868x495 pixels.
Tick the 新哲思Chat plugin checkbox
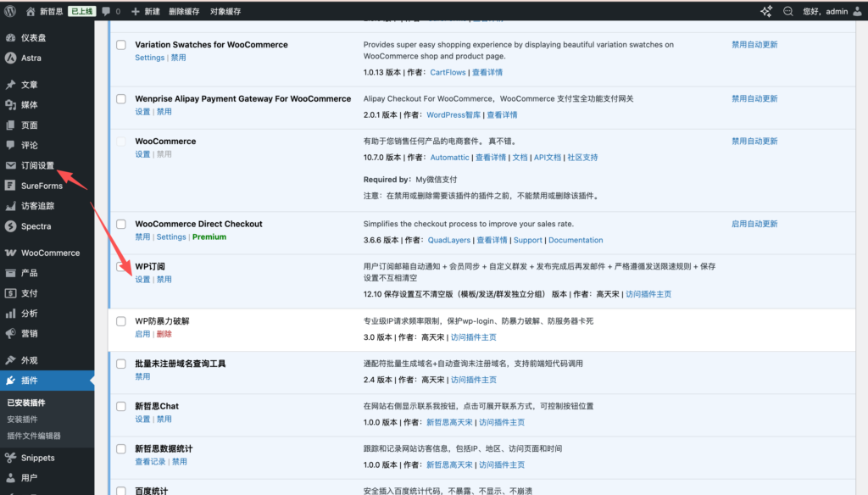click(x=121, y=406)
